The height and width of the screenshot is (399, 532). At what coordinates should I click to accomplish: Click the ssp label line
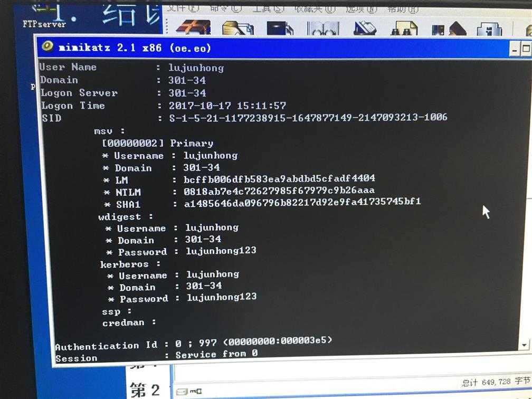pyautogui.click(x=117, y=311)
